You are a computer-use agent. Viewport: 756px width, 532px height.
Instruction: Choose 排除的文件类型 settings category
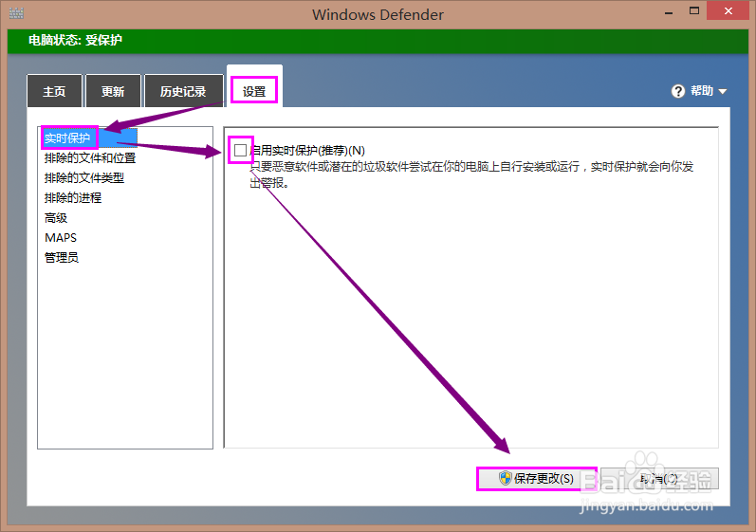click(83, 178)
